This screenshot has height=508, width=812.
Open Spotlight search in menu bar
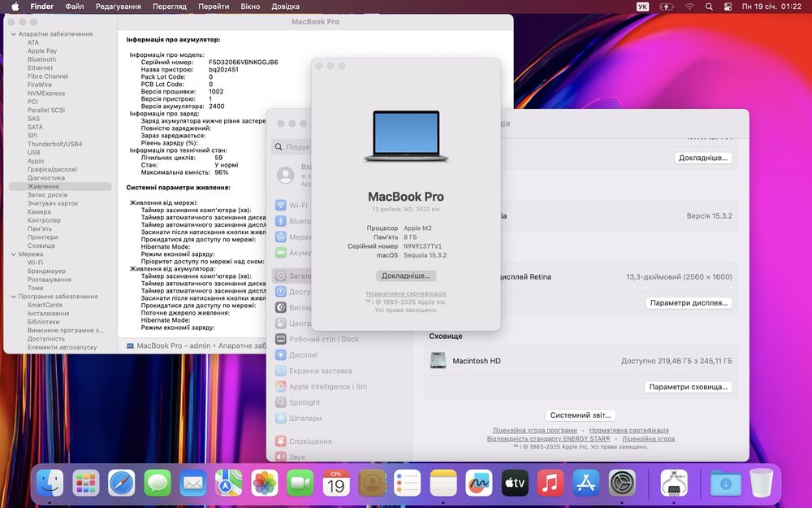(x=709, y=7)
